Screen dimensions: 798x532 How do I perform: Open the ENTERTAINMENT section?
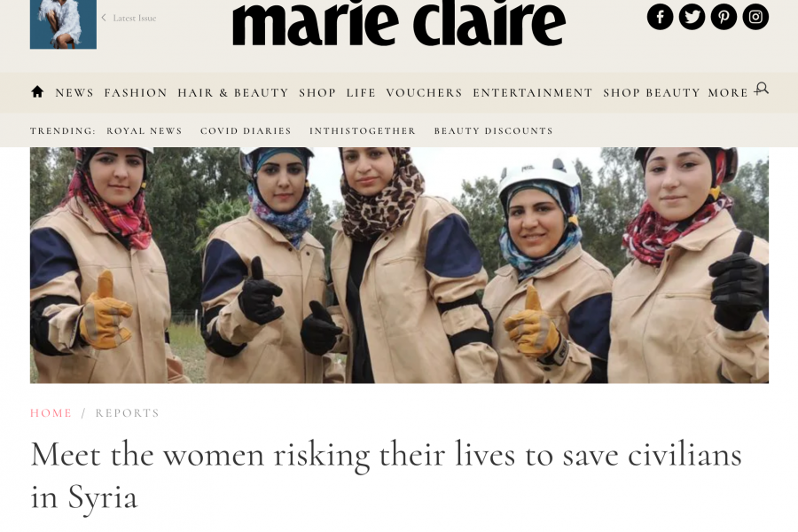point(532,92)
